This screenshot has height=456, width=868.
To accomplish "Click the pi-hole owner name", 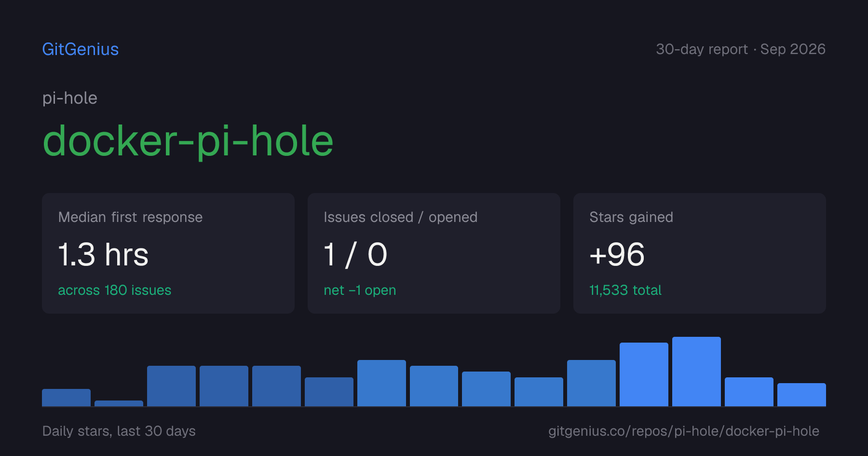I will (70, 98).
